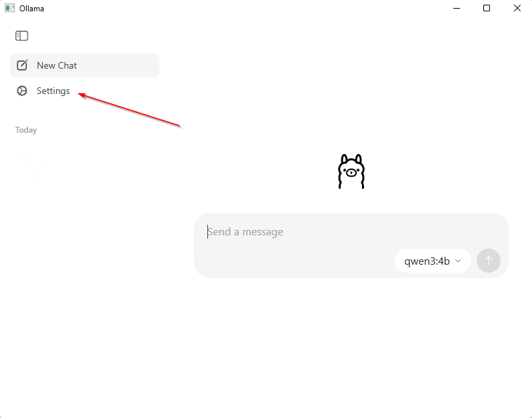Click the Ollama app icon in the title bar
The height and width of the screenshot is (418, 532).
pos(9,8)
